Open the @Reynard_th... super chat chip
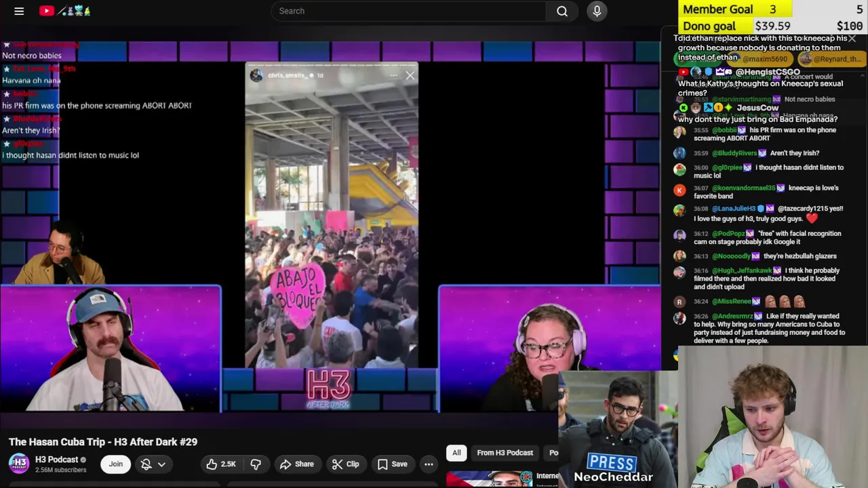The image size is (868, 488). (x=831, y=59)
